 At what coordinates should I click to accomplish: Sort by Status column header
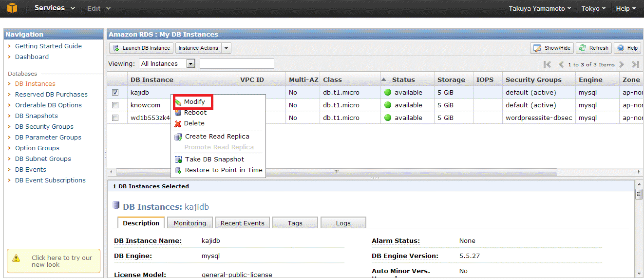click(x=407, y=80)
